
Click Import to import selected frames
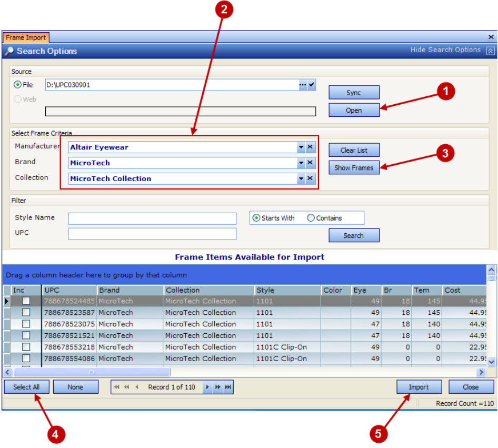coord(419,386)
